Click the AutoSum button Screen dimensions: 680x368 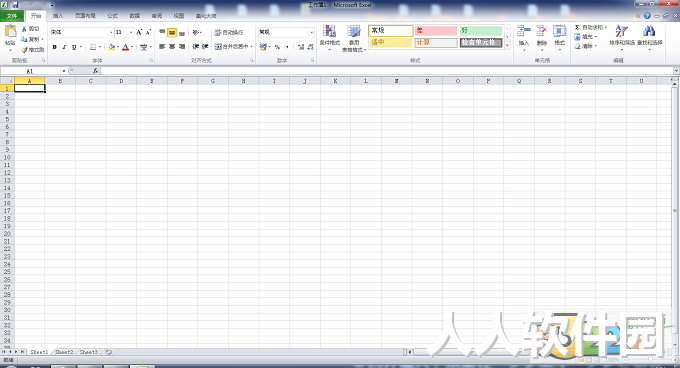click(x=591, y=27)
